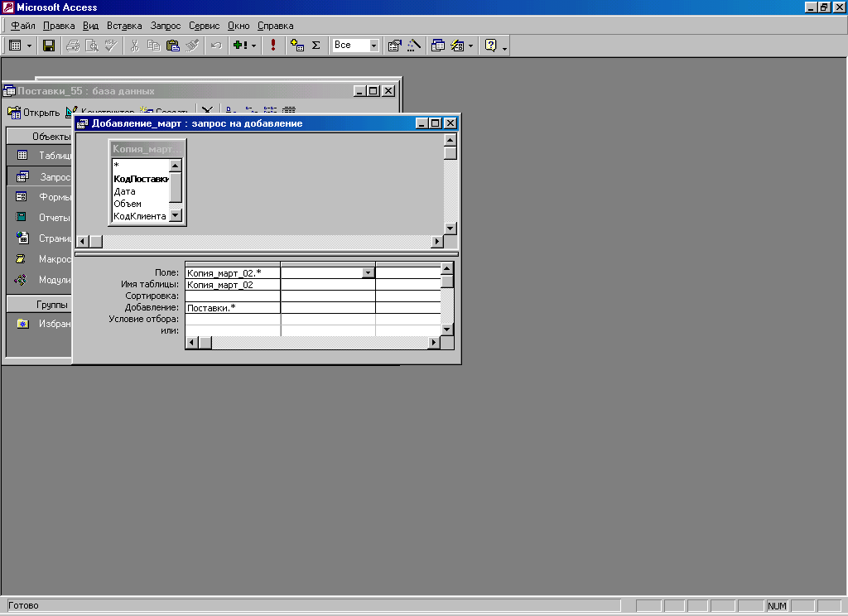This screenshot has width=848, height=616.
Task: Open the query type dropdown arrow
Action: pyautogui.click(x=253, y=46)
